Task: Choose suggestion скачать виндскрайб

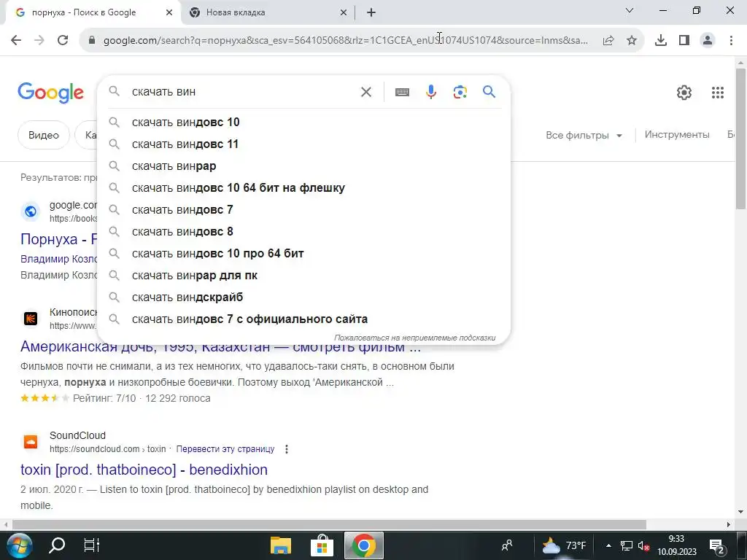Action: coord(304,297)
